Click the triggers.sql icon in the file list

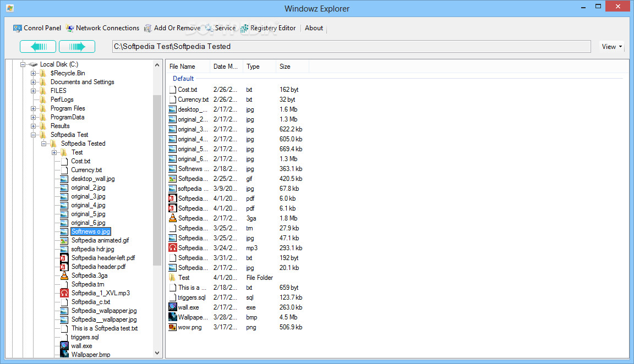[173, 297]
